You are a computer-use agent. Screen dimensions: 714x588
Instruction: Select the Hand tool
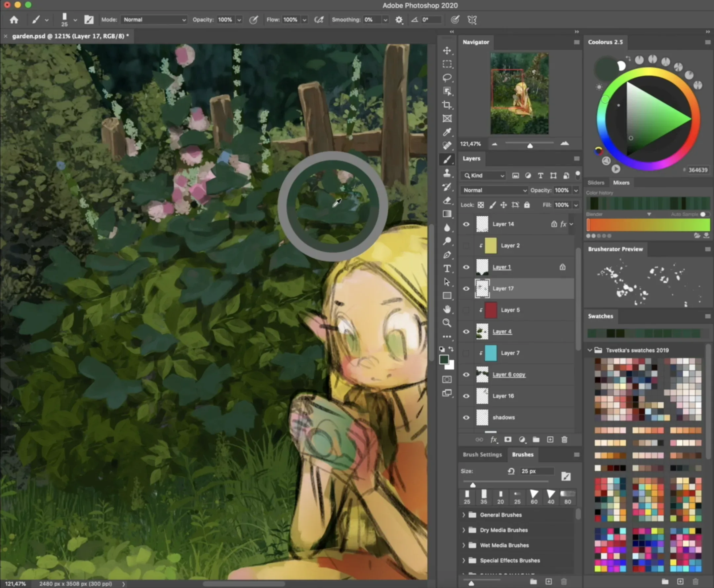pos(447,309)
